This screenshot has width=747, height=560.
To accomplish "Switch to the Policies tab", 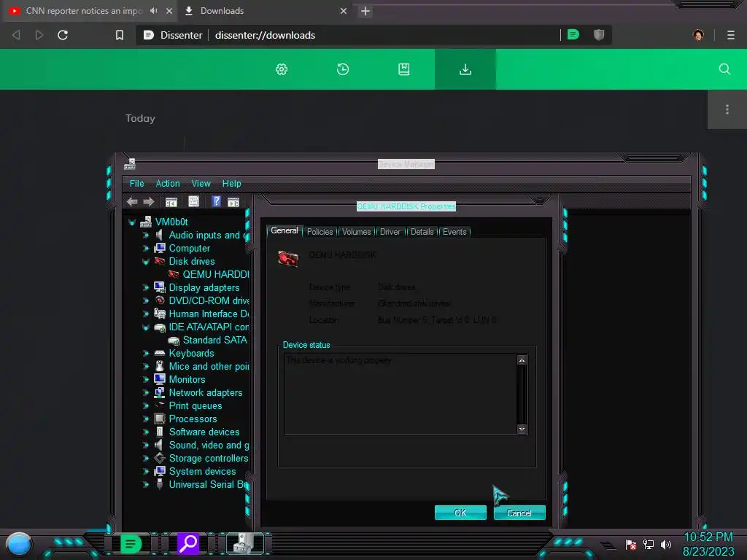I will point(320,232).
